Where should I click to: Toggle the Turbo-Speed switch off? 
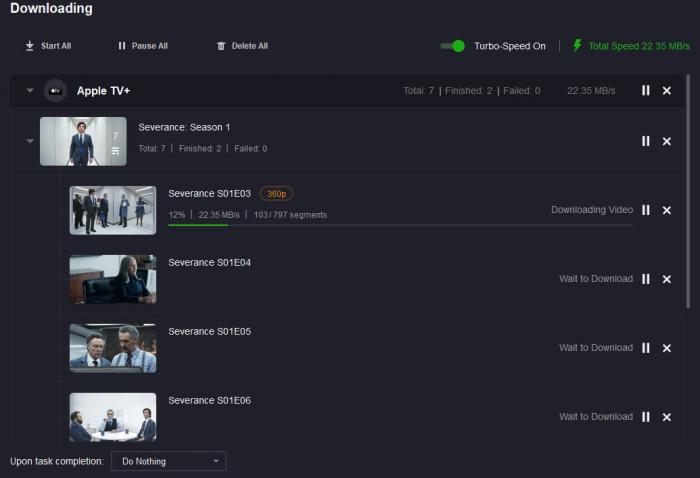click(x=452, y=46)
